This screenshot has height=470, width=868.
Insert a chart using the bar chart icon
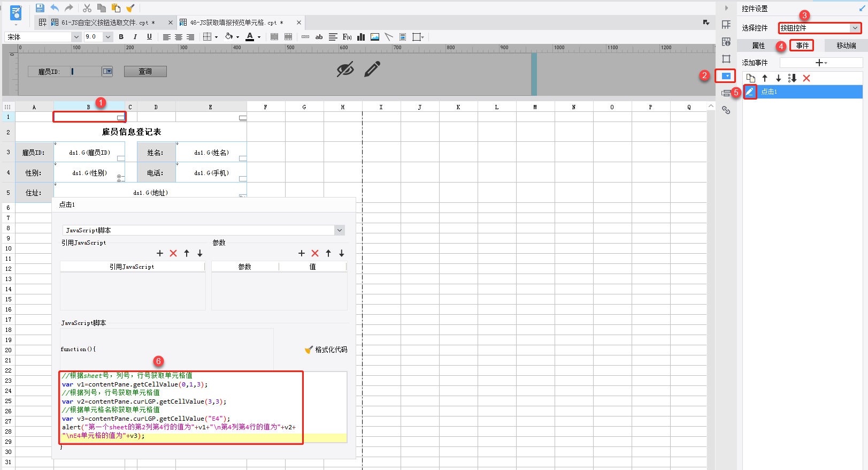[361, 37]
